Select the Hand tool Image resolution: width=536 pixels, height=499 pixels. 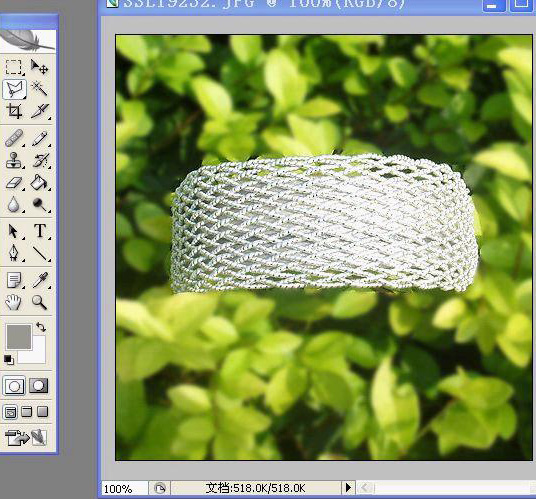click(14, 302)
